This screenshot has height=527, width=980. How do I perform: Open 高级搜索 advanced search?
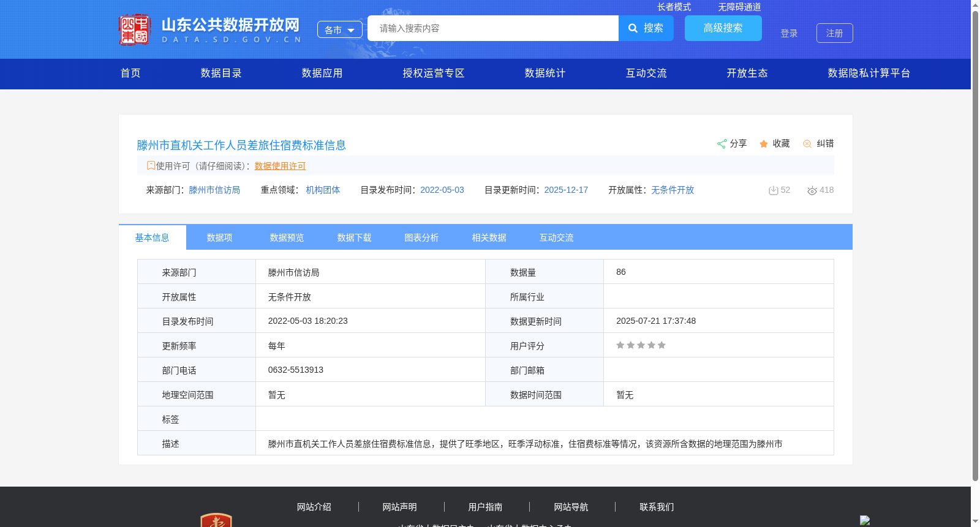tap(723, 28)
